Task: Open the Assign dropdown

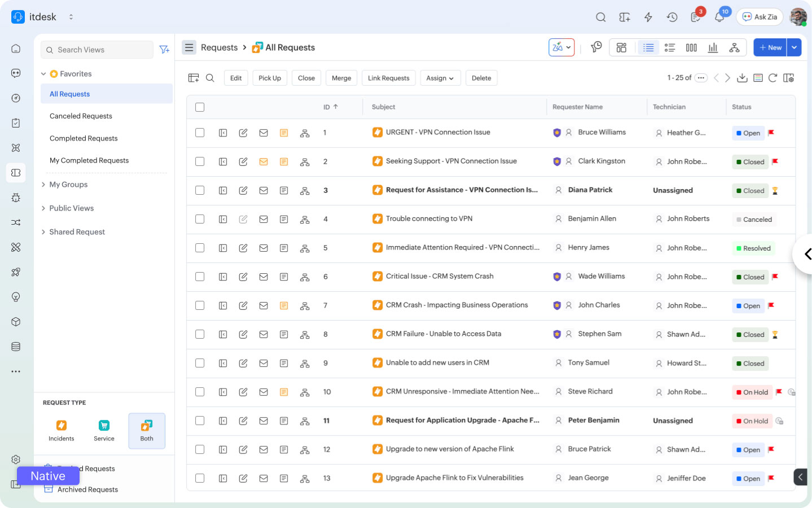Action: click(440, 78)
